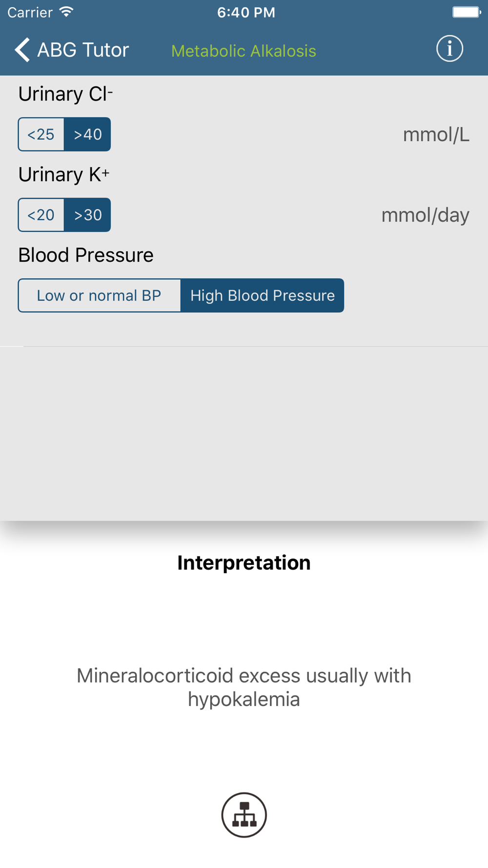
Task: Tap the Mineralocorticoid excess interpretation text
Action: tap(244, 687)
